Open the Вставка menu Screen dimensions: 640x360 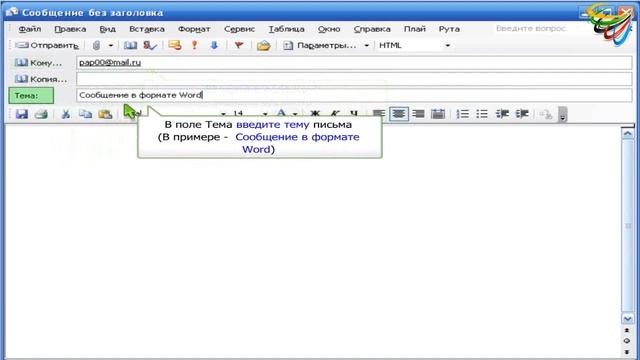tap(147, 29)
